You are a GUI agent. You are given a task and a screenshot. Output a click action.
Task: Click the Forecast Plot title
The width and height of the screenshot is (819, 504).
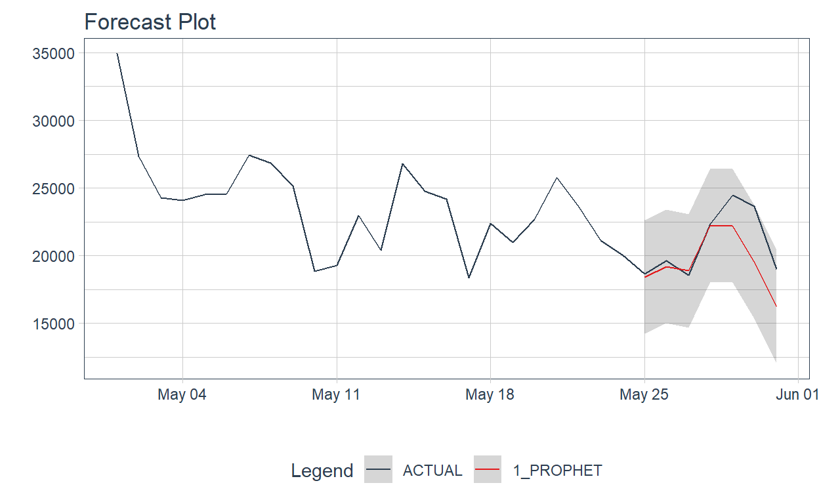(150, 22)
